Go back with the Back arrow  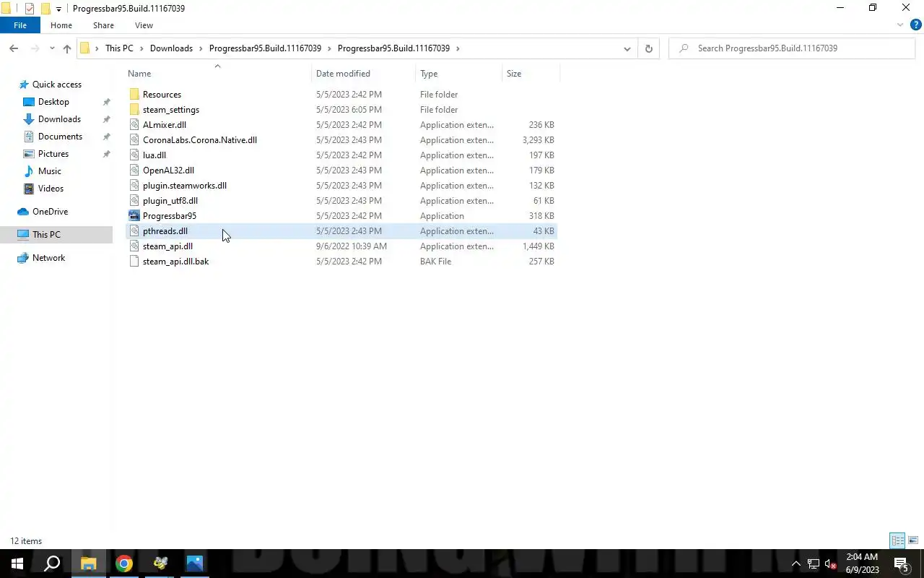(x=14, y=48)
